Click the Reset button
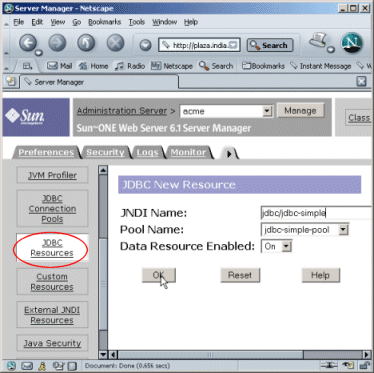This screenshot has height=373, width=374. 240,275
